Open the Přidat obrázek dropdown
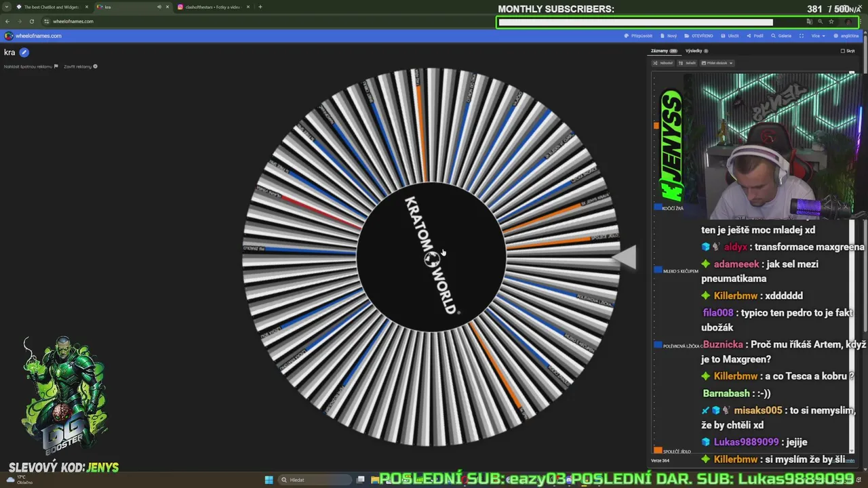This screenshot has width=868, height=488. click(717, 63)
